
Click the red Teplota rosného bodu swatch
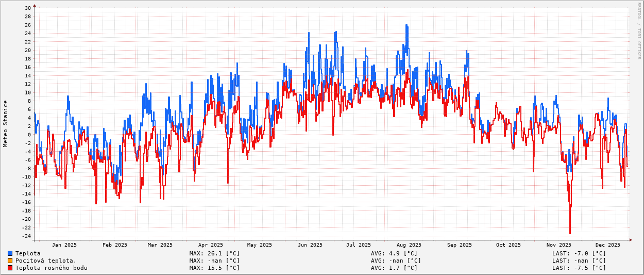10,268
